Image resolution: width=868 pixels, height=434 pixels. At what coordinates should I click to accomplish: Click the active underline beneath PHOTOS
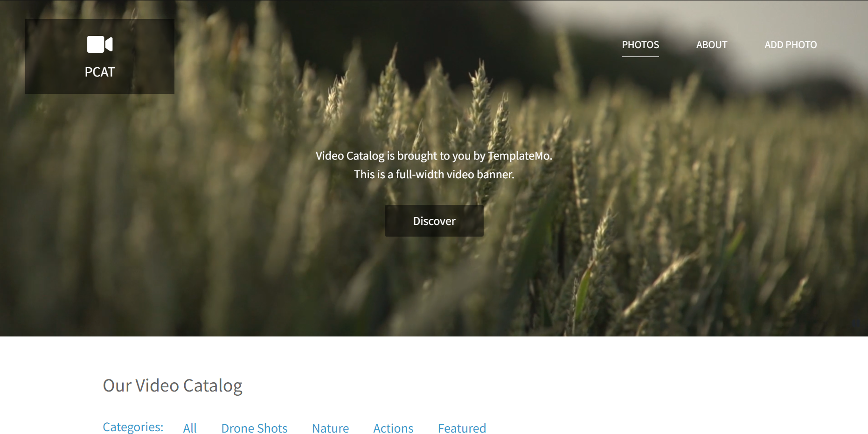click(x=640, y=56)
